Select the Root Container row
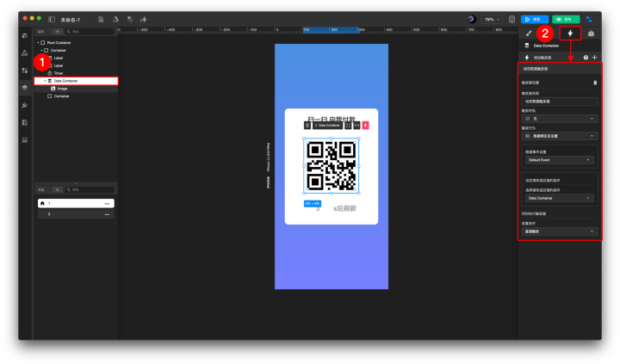The image size is (620, 364). coord(76,43)
